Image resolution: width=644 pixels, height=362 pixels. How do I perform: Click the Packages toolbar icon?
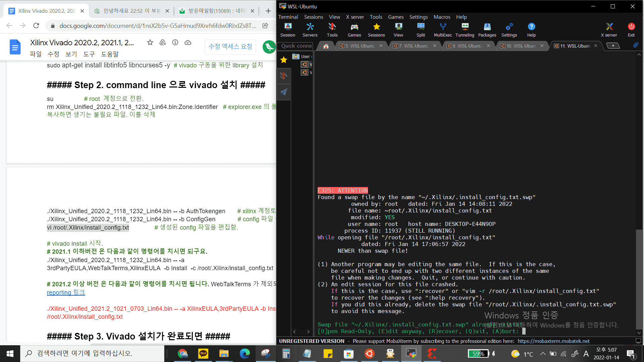tap(487, 29)
